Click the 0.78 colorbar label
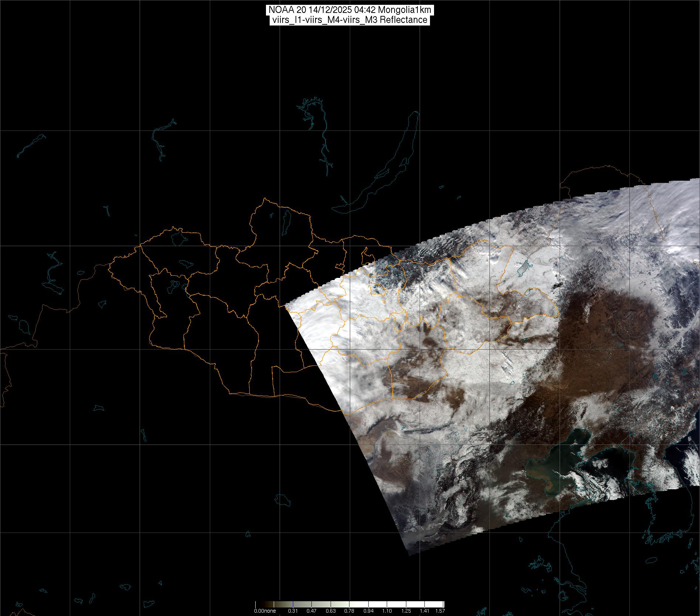This screenshot has height=616, width=700. pyautogui.click(x=349, y=611)
